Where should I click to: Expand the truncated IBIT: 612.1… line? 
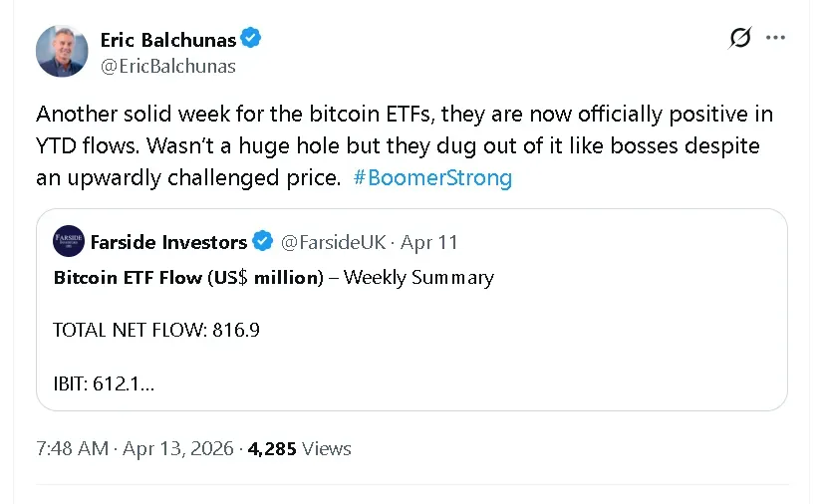click(104, 382)
